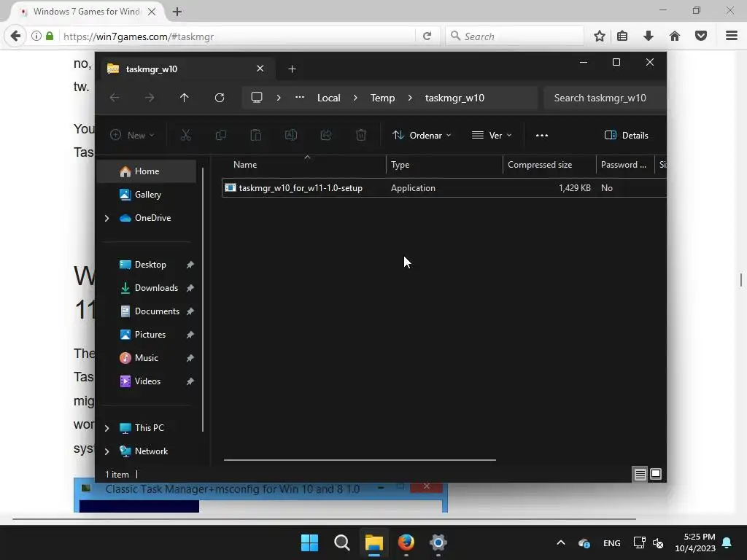Click the pin icon beside Desktop
Viewport: 747px width, 560px height.
[190, 265]
